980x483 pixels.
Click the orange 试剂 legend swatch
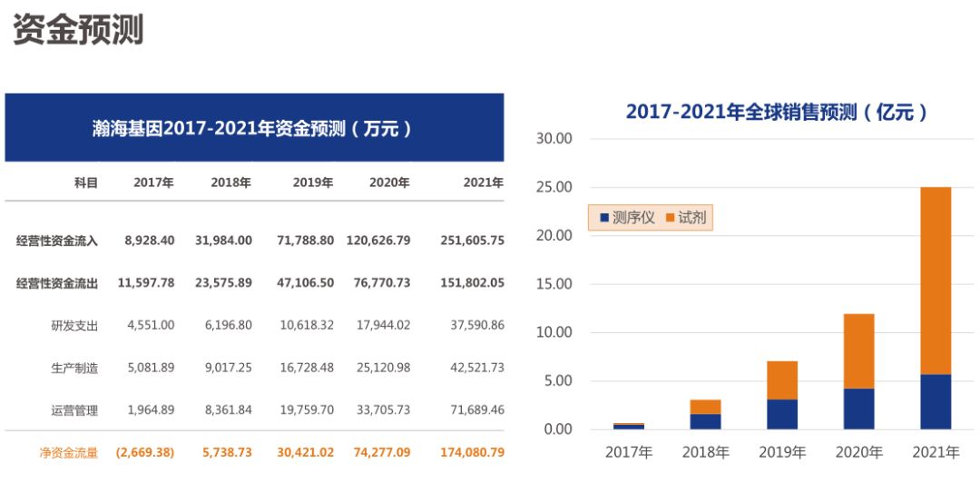click(671, 218)
